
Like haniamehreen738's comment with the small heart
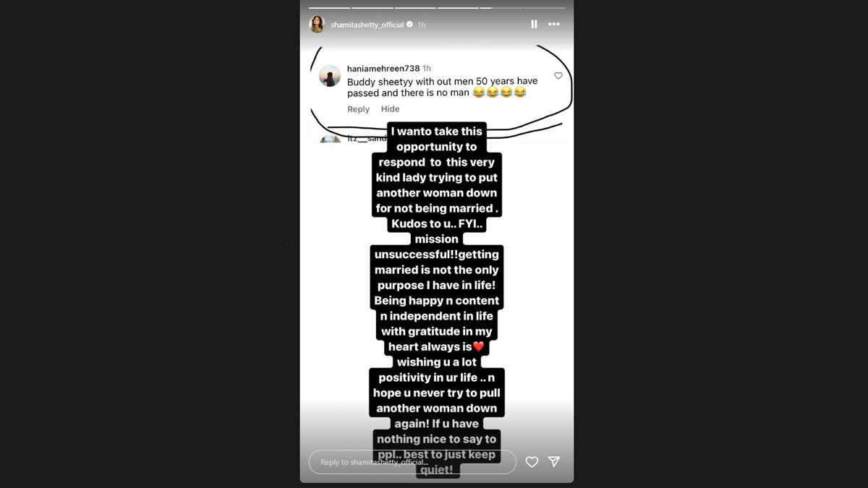558,75
